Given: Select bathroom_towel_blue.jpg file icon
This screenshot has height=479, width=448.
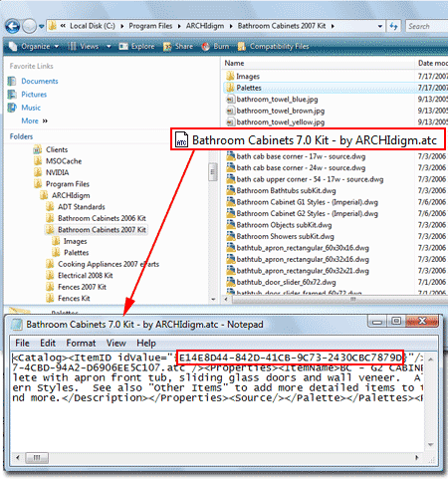Looking at the screenshot, I should pos(230,100).
